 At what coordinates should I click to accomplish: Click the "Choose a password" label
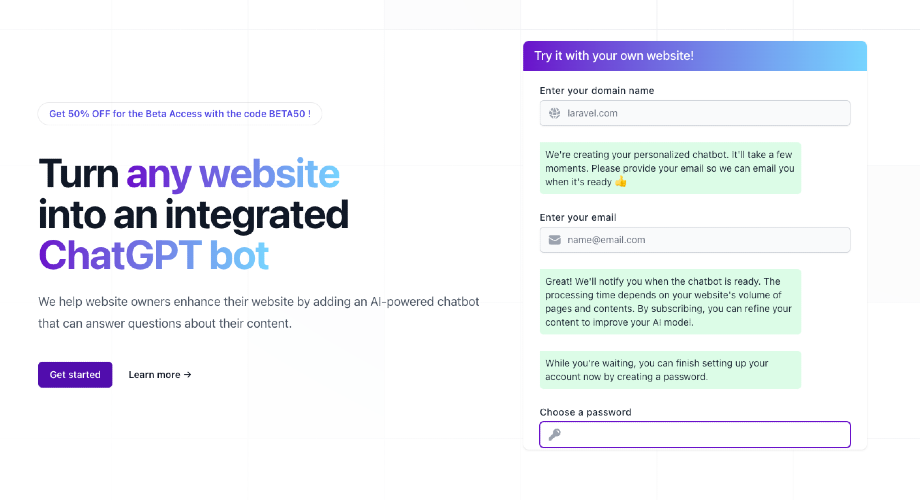[x=585, y=412]
